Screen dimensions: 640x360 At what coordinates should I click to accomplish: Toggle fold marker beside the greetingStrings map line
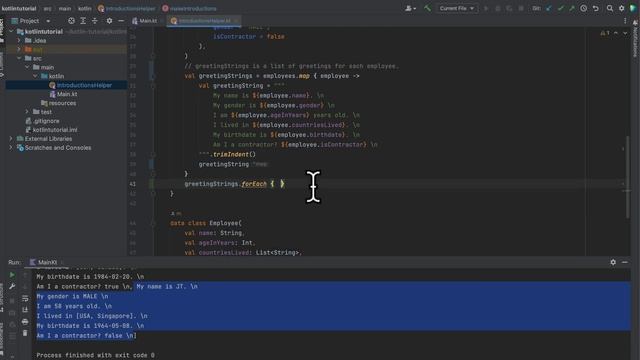(153, 76)
